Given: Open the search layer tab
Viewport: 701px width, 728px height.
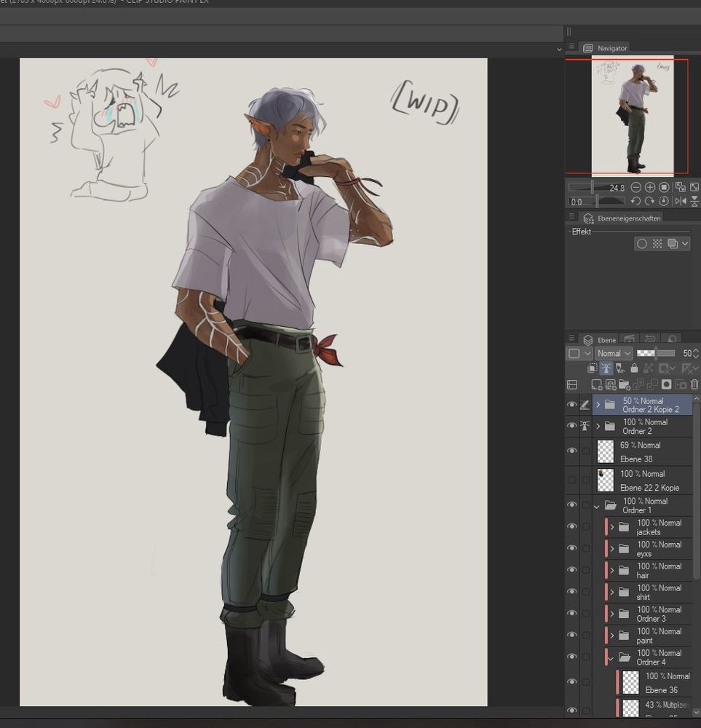Looking at the screenshot, I should (671, 339).
